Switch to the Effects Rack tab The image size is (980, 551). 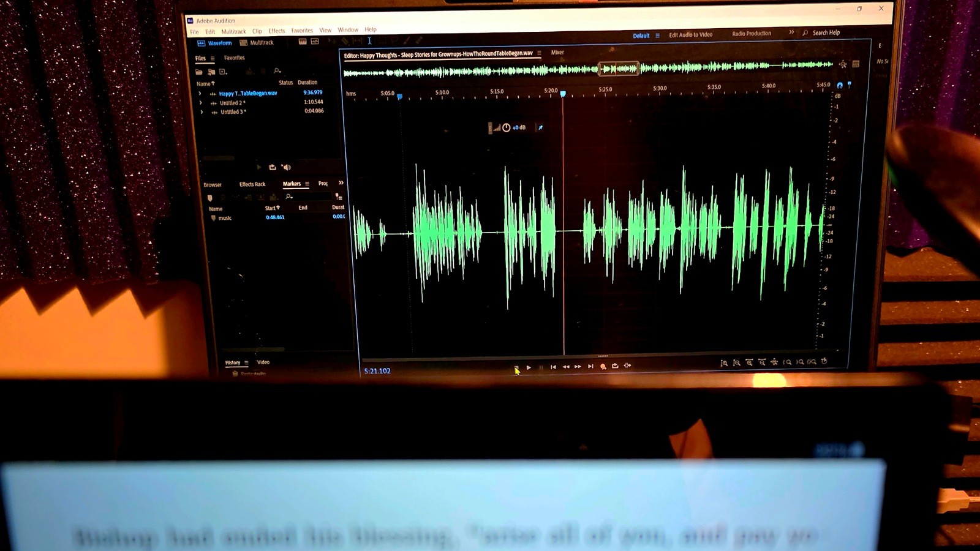tap(252, 184)
